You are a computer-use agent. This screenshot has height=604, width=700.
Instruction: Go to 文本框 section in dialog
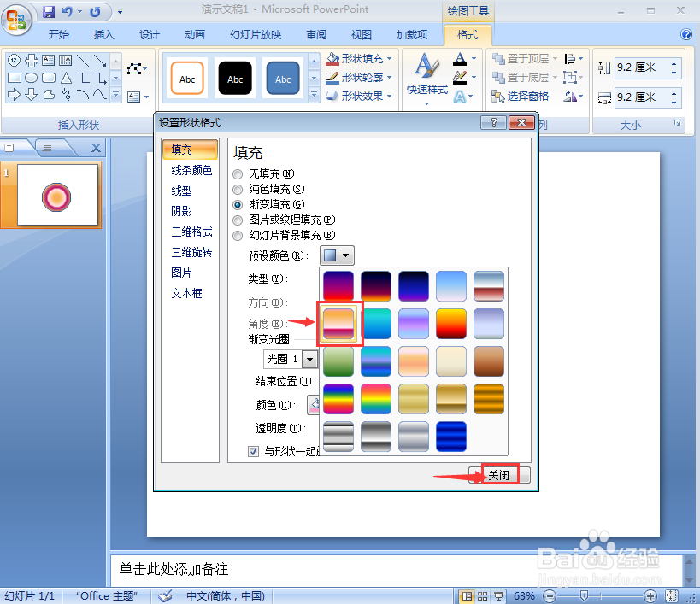[186, 293]
